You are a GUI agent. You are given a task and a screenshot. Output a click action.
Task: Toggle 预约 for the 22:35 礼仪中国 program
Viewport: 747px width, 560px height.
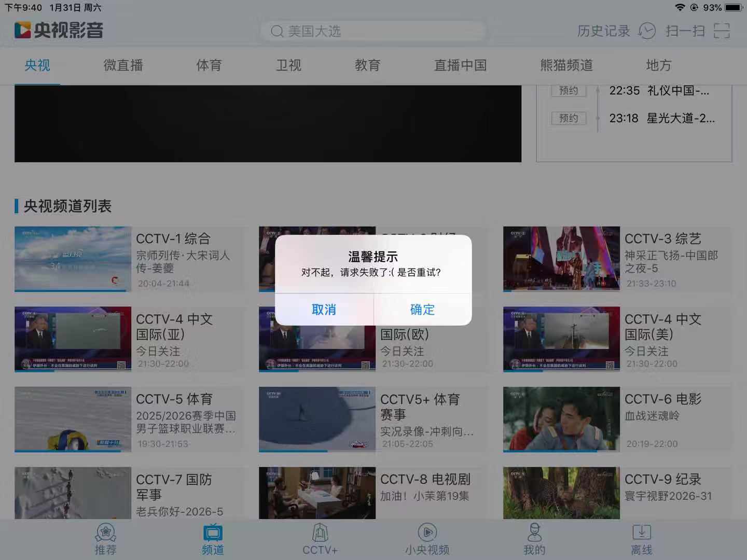pyautogui.click(x=569, y=90)
